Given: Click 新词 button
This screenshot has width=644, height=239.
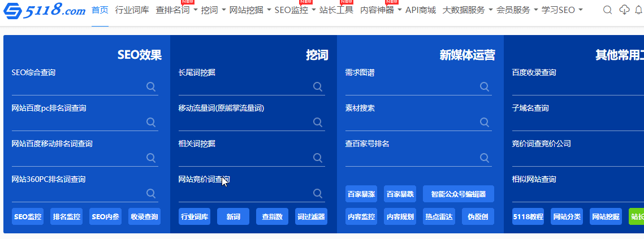Looking at the screenshot, I should [x=234, y=216].
